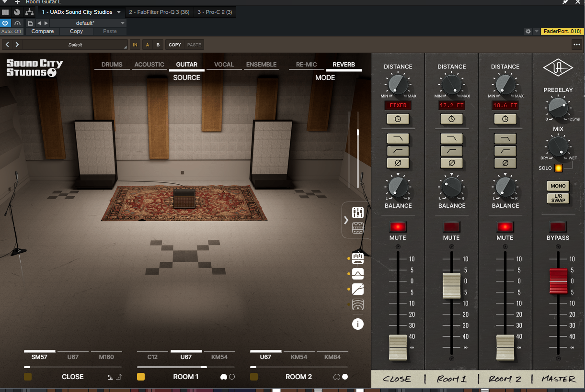Toggle the bell-curve EQ icon

click(x=358, y=274)
